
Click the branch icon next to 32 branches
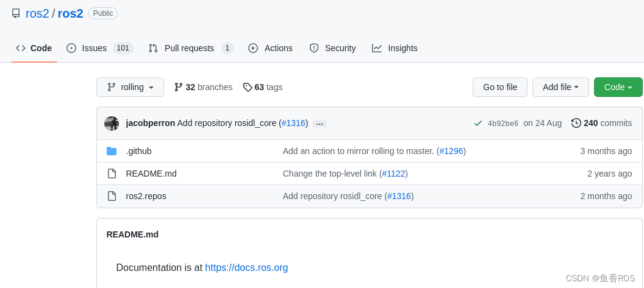(178, 88)
